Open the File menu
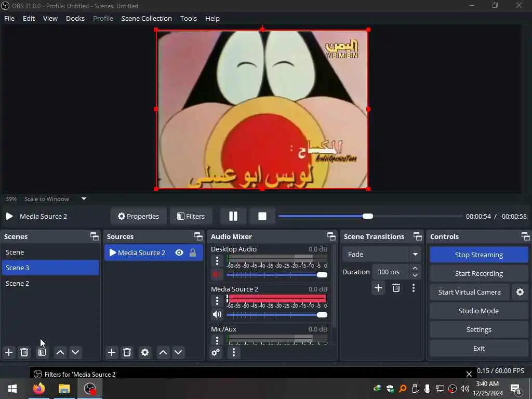This screenshot has height=399, width=532. pyautogui.click(x=9, y=18)
